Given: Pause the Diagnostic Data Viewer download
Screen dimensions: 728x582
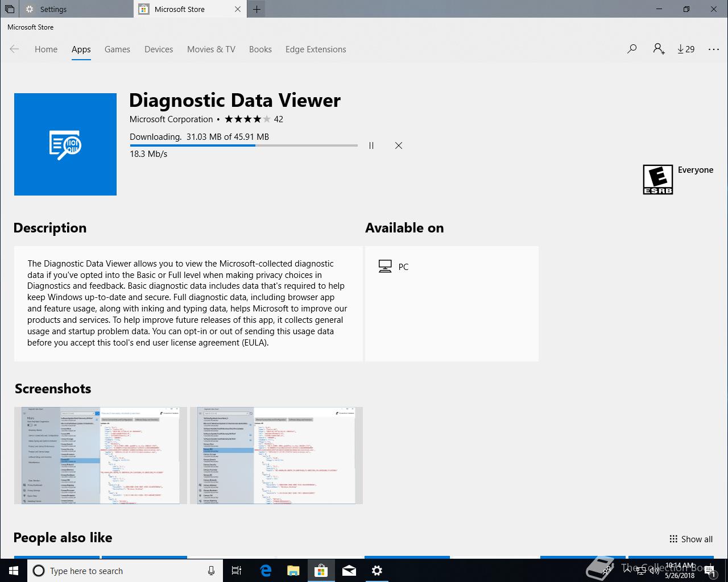Looking at the screenshot, I should tap(371, 145).
